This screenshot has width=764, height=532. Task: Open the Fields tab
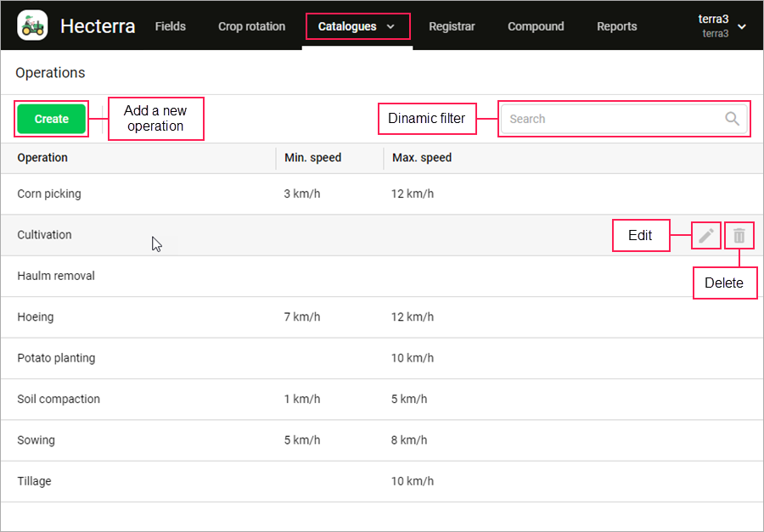click(x=170, y=26)
